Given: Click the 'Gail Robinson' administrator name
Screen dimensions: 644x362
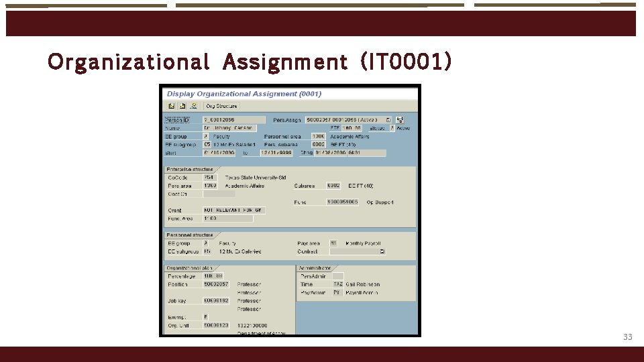Looking at the screenshot, I should (x=363, y=284).
